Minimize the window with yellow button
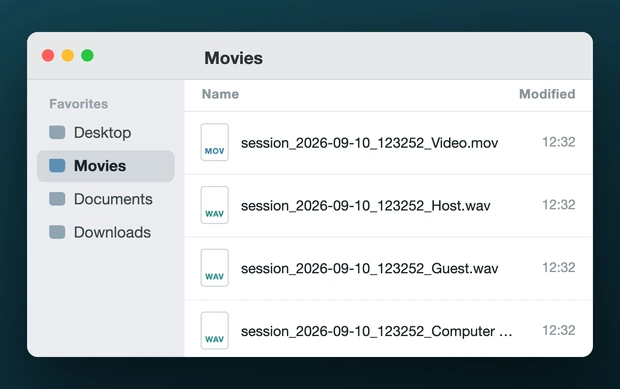The image size is (620, 389). pyautogui.click(x=68, y=55)
